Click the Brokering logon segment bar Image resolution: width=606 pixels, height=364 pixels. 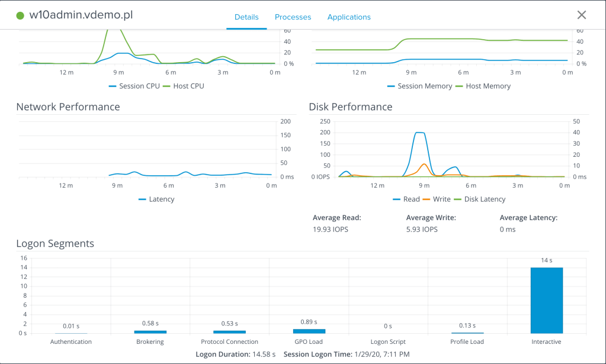click(150, 332)
